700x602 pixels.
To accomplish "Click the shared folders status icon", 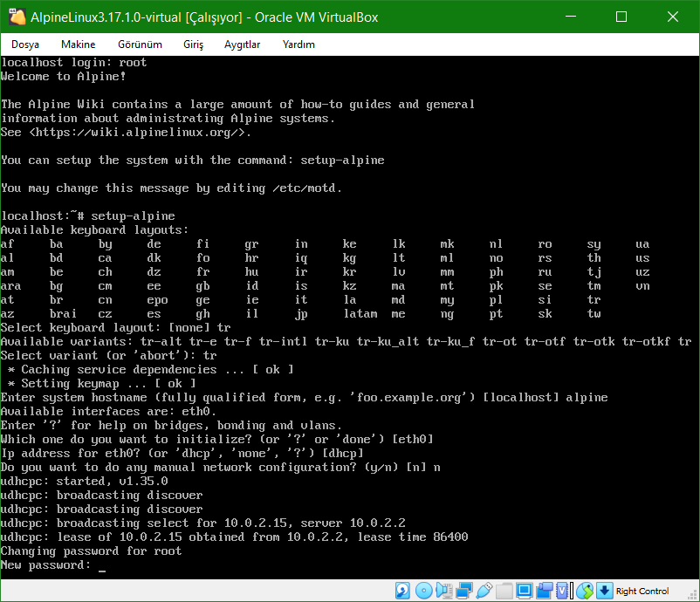I will click(x=504, y=591).
